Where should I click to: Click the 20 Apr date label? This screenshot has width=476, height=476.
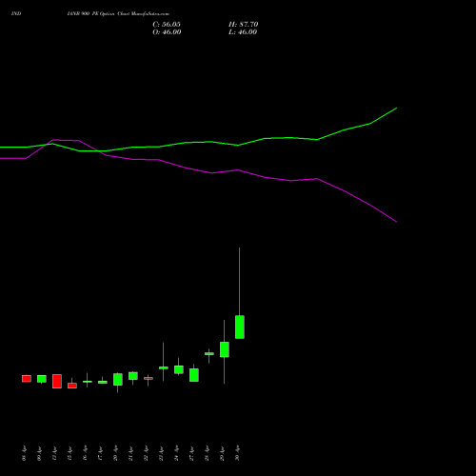pos(116,453)
